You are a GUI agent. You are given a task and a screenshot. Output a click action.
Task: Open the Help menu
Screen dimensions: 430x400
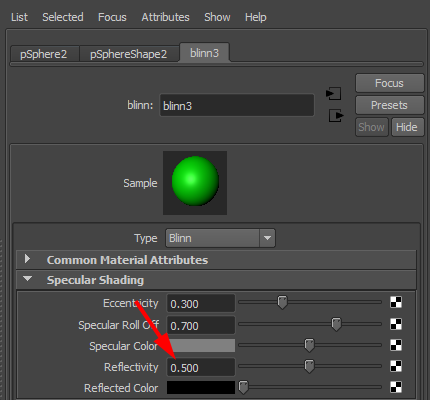[x=256, y=17]
